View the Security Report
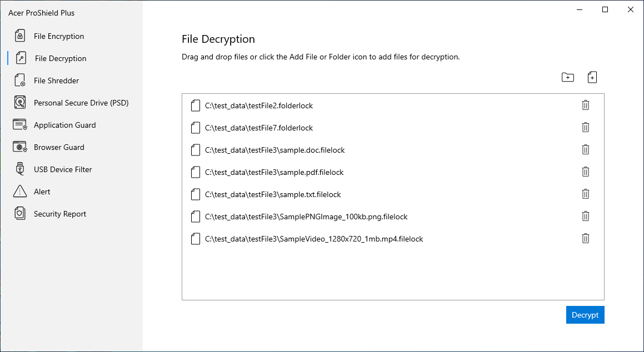Viewport: 644px width, 352px height. 60,214
